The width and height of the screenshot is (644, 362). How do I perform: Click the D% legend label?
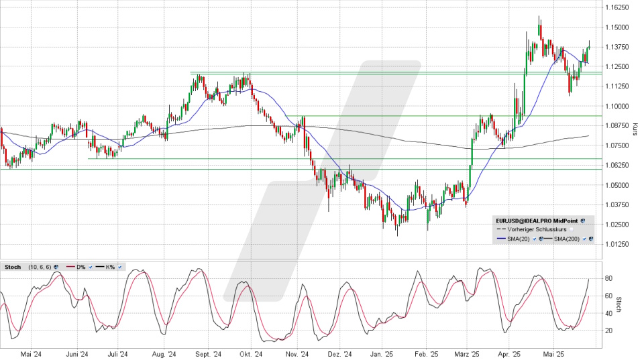pos(81,267)
